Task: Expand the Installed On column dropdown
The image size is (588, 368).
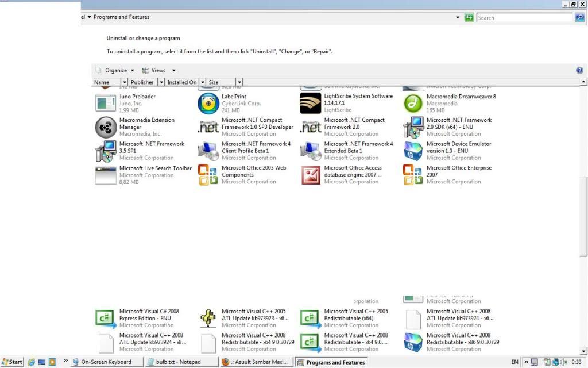Action: click(x=201, y=82)
